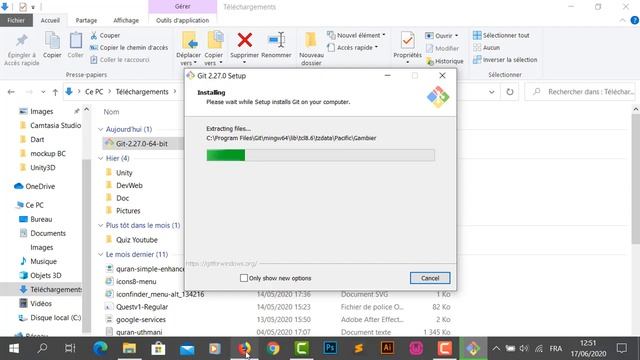This screenshot has height=360, width=640.
Task: Open the Nouvel élément dropdown
Action: pyautogui.click(x=356, y=35)
